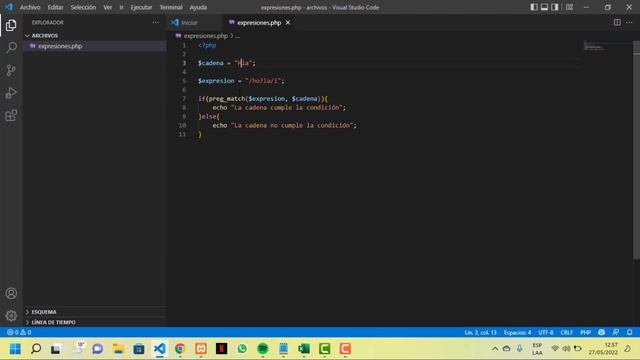Toggle the secondary sidebar layout icon
This screenshot has width=640, height=360.
point(555,7)
